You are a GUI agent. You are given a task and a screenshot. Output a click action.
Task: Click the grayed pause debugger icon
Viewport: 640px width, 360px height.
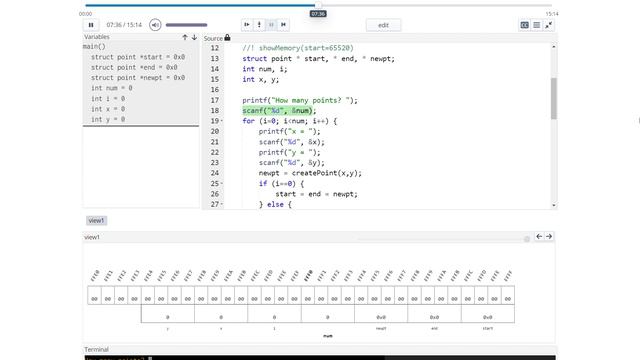point(271,24)
